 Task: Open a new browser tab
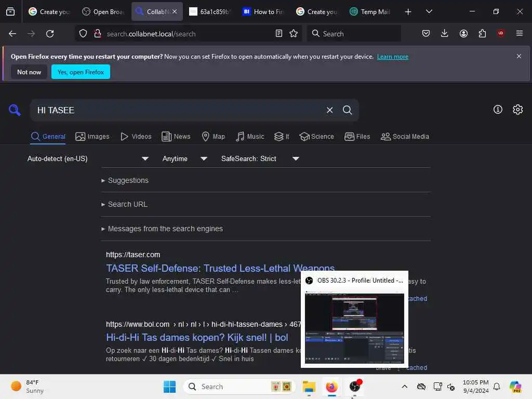coord(408,12)
